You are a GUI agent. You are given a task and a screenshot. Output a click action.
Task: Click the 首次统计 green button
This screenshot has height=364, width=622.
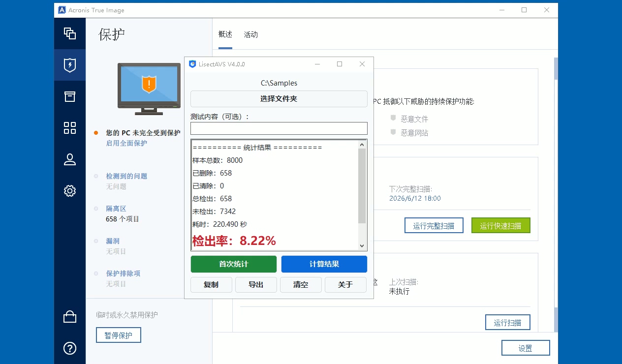click(x=234, y=264)
